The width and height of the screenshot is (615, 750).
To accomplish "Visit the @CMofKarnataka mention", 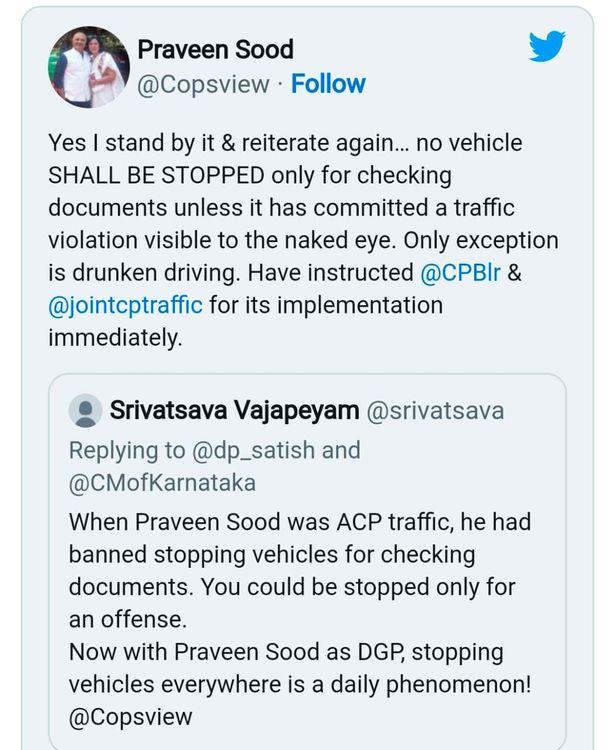I will pos(162,482).
